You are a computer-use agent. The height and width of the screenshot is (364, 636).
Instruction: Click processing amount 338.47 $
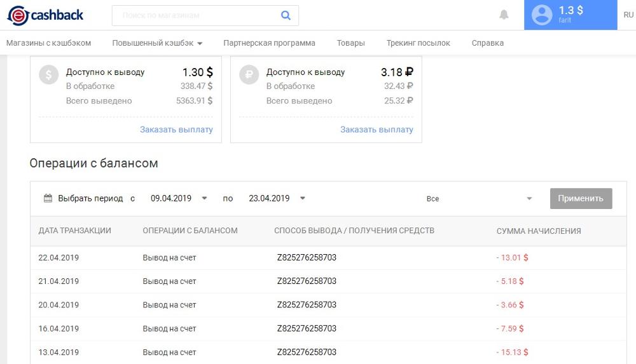(197, 86)
